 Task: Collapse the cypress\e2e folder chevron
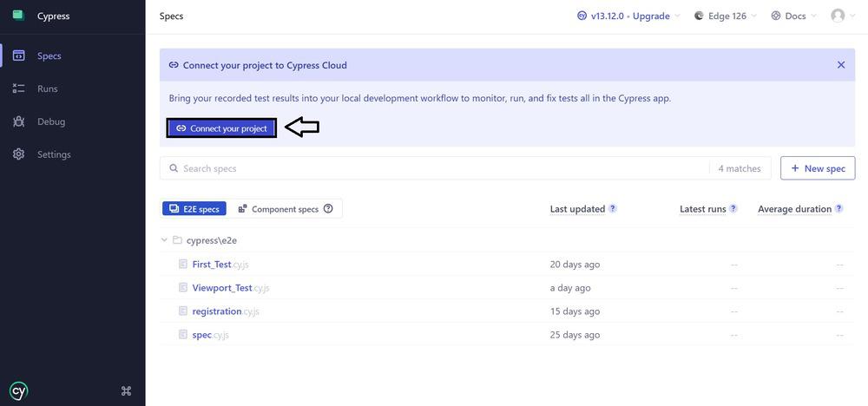tap(164, 240)
